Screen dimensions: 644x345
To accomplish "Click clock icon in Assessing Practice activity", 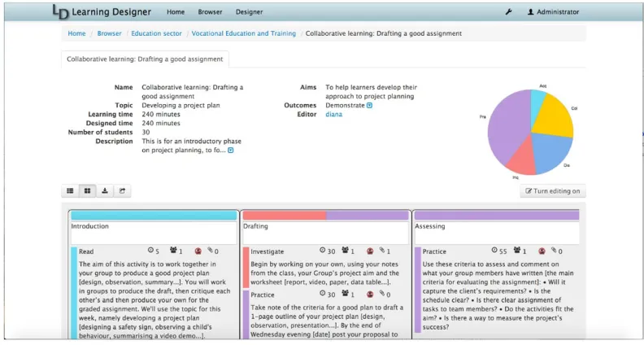I will [494, 251].
